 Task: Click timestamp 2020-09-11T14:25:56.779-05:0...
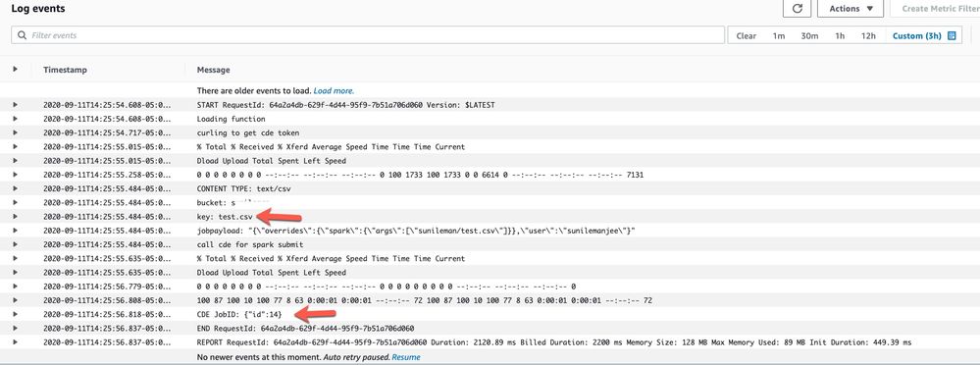106,287
